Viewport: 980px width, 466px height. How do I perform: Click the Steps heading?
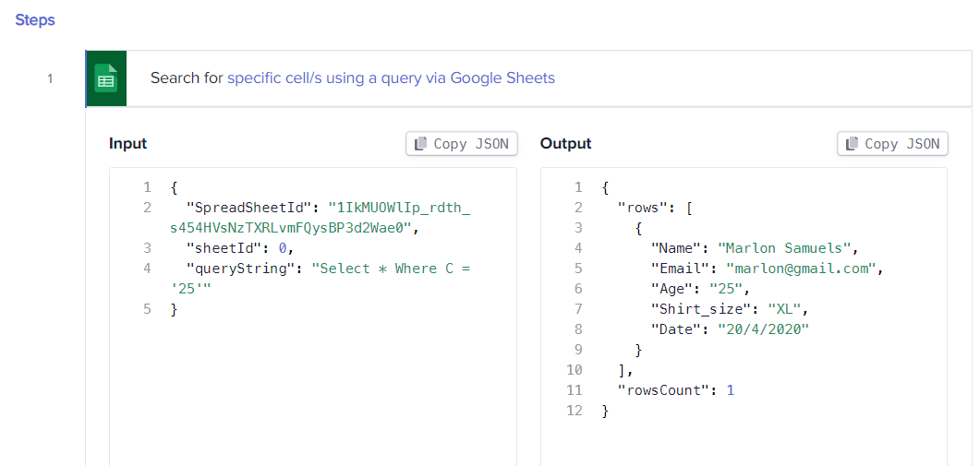(x=35, y=20)
